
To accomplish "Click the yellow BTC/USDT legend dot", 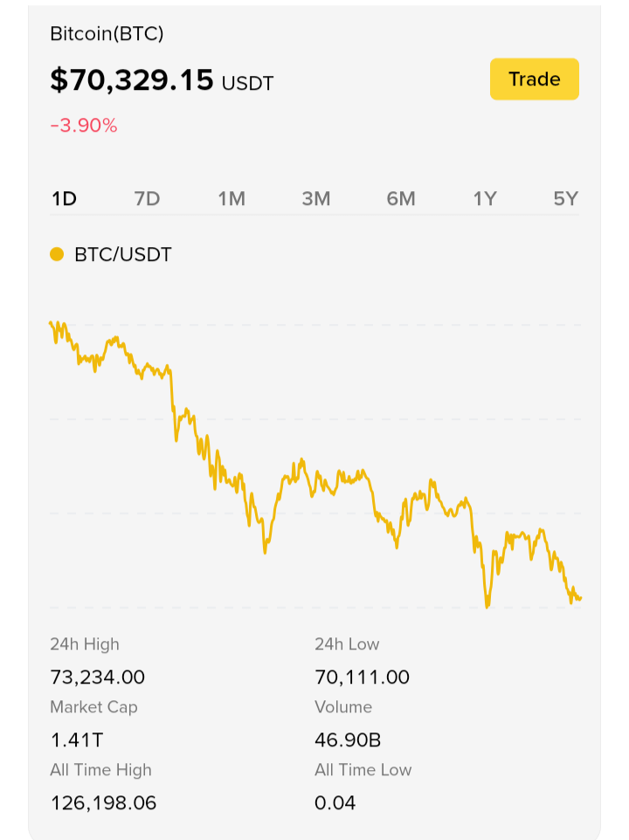I will point(57,254).
